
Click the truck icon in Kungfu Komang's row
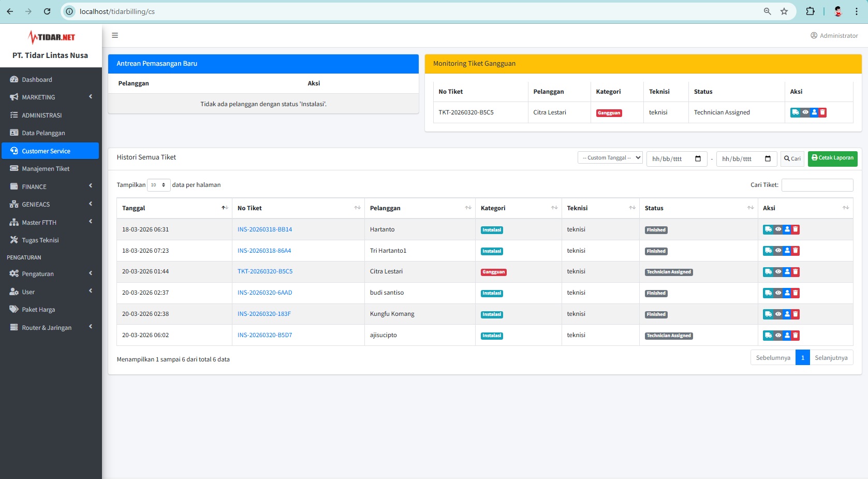click(x=768, y=314)
